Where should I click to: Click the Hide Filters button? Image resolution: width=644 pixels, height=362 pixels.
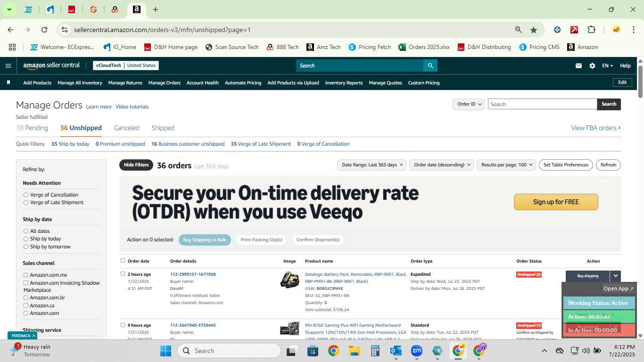pos(136,165)
